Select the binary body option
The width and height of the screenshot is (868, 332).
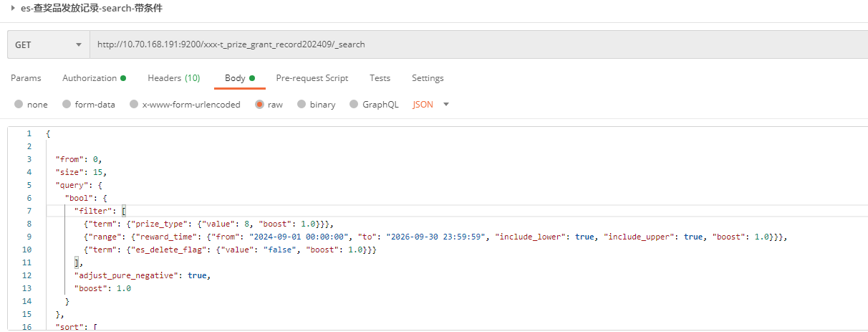(316, 105)
